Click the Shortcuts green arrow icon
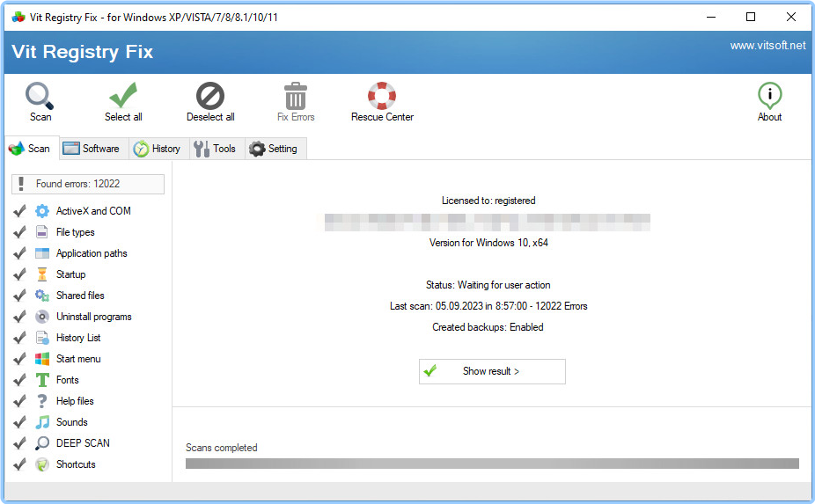 [42, 464]
